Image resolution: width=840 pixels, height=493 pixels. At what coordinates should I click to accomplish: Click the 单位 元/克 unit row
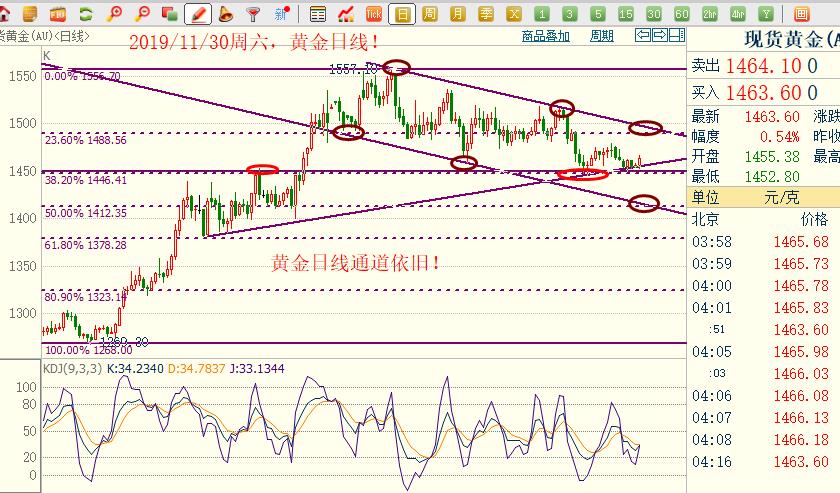763,197
